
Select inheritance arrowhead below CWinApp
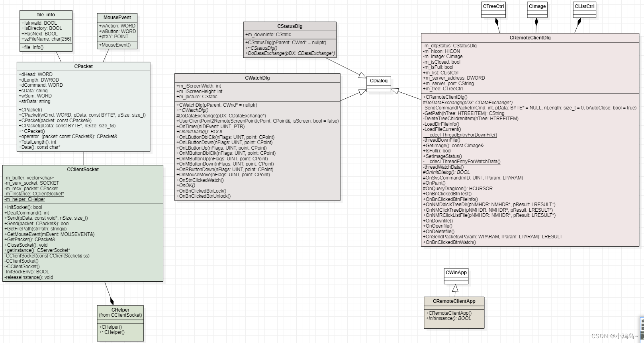[455, 288]
